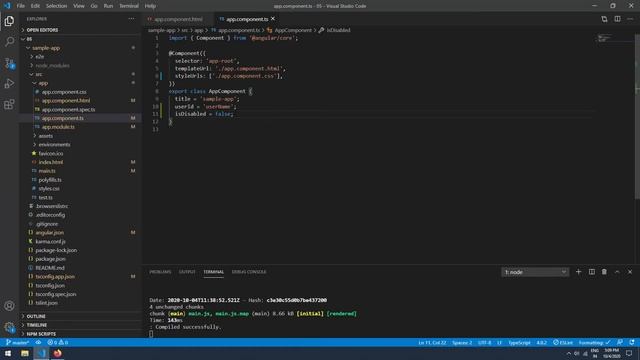Open editor more actions ellipsis
The width and height of the screenshot is (640, 360).
[630, 19]
